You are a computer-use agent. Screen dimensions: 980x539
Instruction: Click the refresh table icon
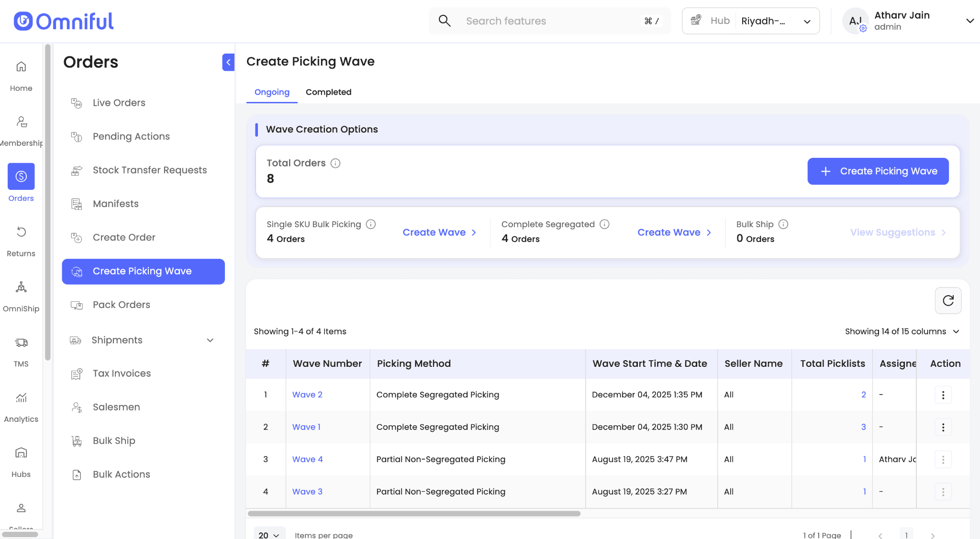coord(948,300)
